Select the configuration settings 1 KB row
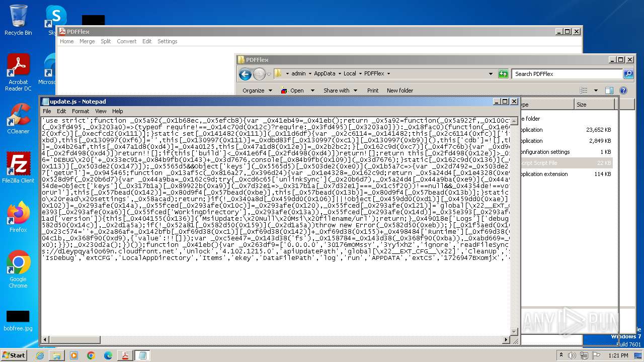 tap(568, 152)
